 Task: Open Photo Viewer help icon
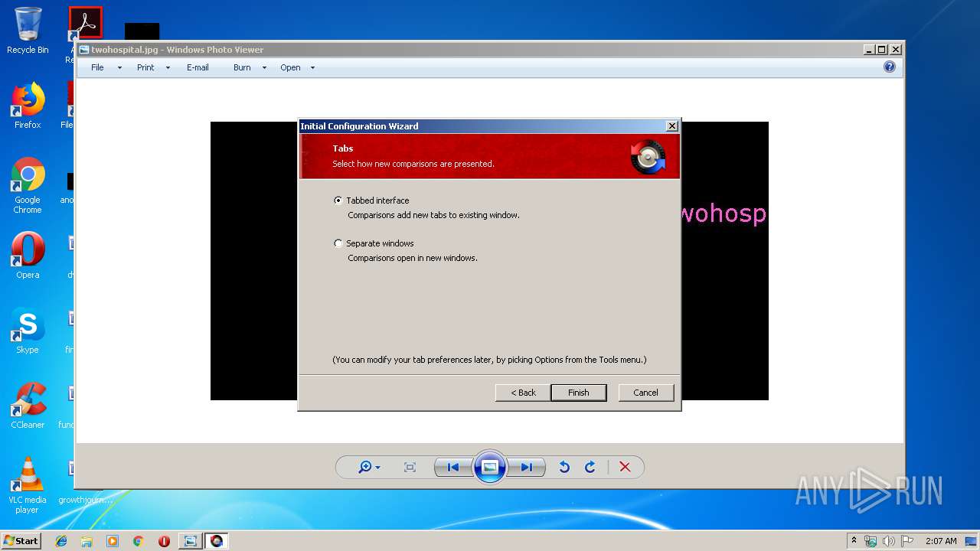pyautogui.click(x=890, y=67)
